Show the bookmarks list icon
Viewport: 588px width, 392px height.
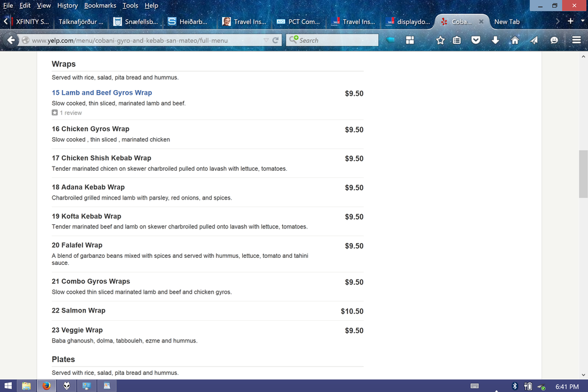click(457, 40)
